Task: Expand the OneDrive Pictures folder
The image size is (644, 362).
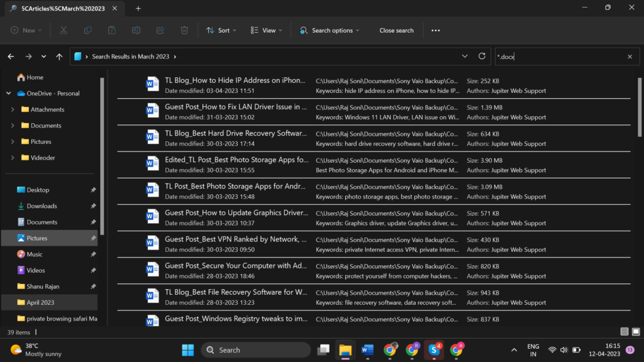Action: [13, 141]
